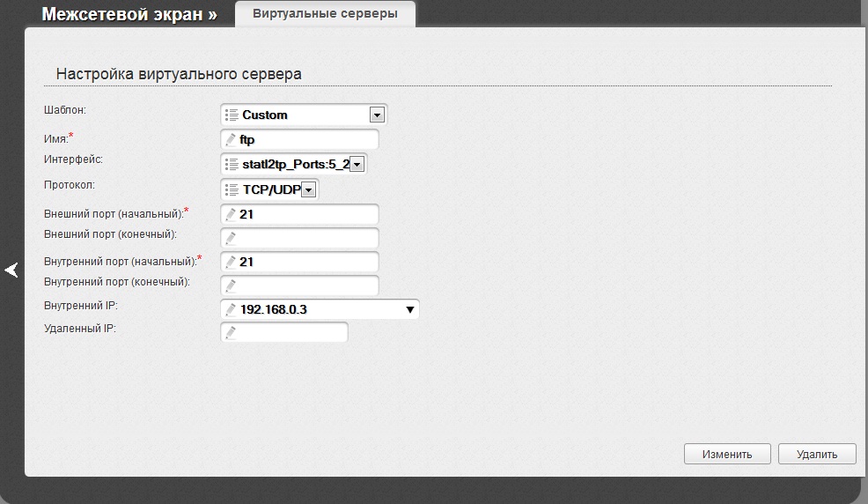
Task: Click the left arrow to collapse side menu
Action: coord(11,271)
